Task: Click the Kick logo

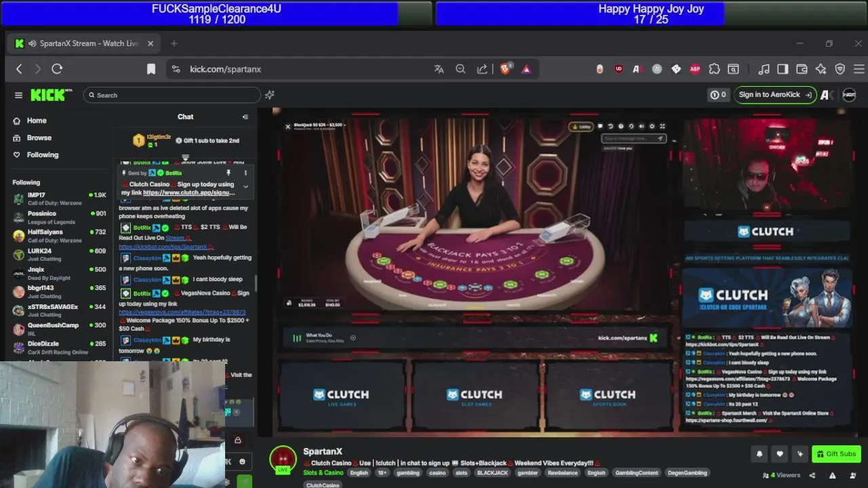Action: click(x=51, y=95)
